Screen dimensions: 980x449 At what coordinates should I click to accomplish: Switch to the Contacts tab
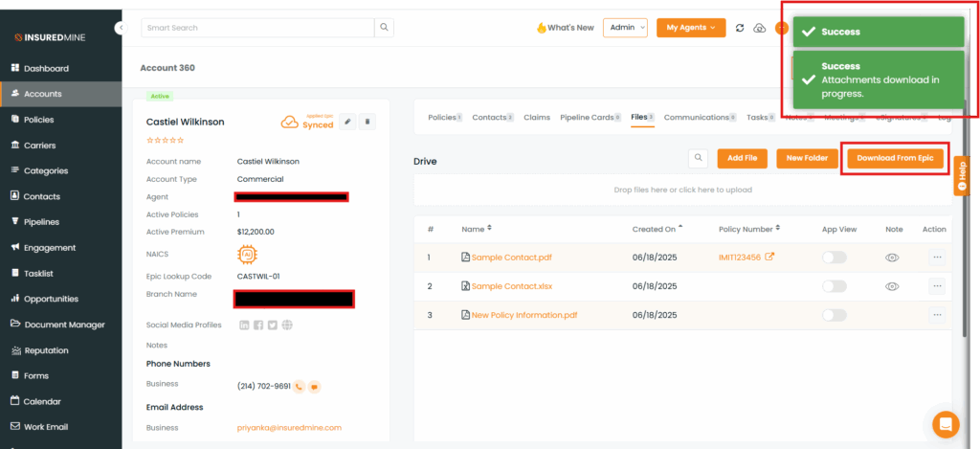coord(493,117)
